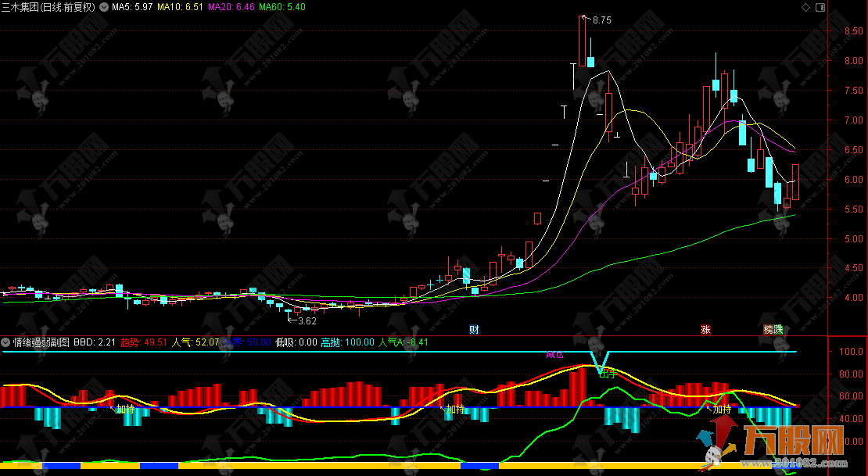Click the red 趋势 indicator label

coord(144,342)
